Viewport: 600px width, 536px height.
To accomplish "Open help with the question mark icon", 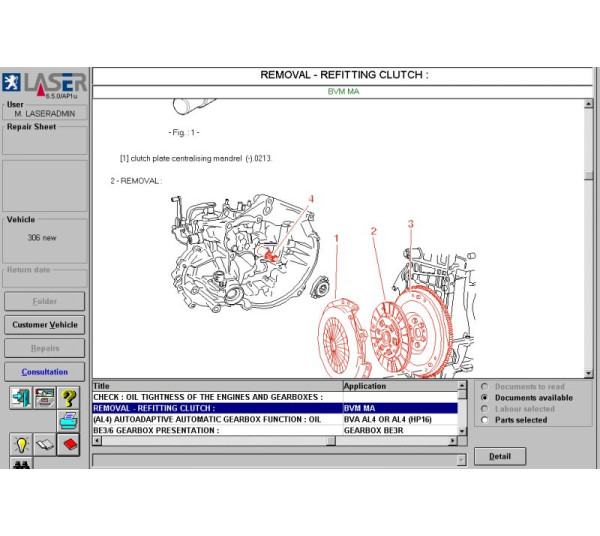I will click(x=68, y=397).
